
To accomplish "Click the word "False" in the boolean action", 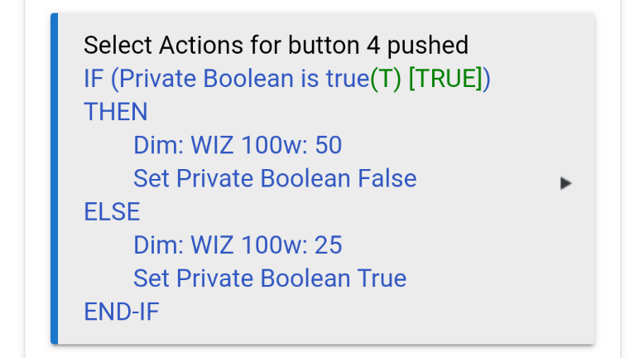I will 387,178.
